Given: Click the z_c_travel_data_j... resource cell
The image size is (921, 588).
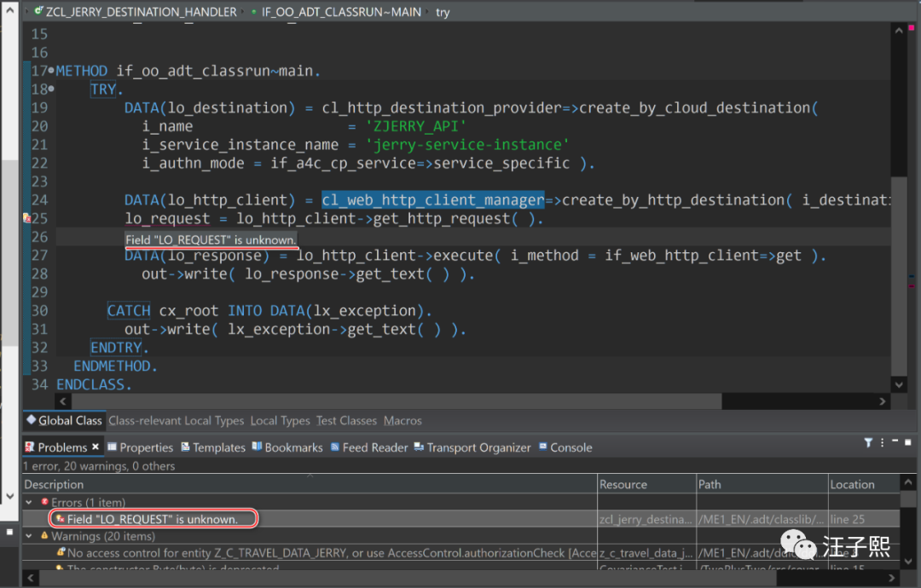Looking at the screenshot, I should pos(646,553).
